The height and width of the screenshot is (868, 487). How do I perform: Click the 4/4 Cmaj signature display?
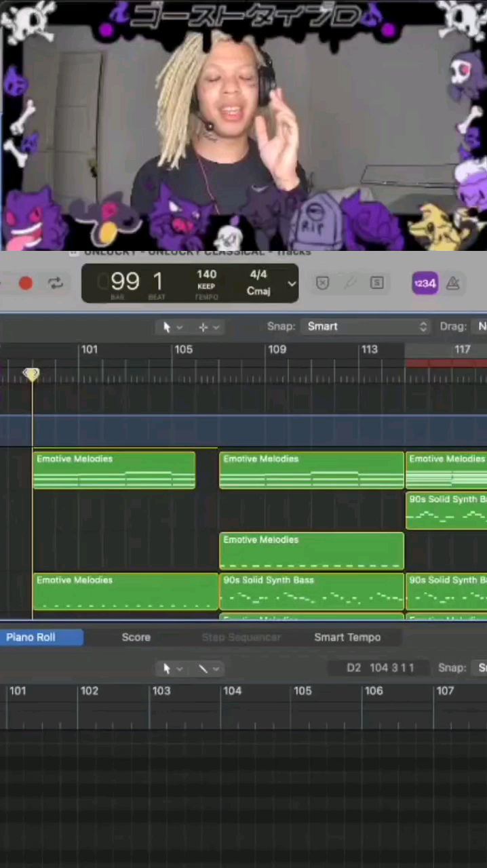tap(258, 283)
